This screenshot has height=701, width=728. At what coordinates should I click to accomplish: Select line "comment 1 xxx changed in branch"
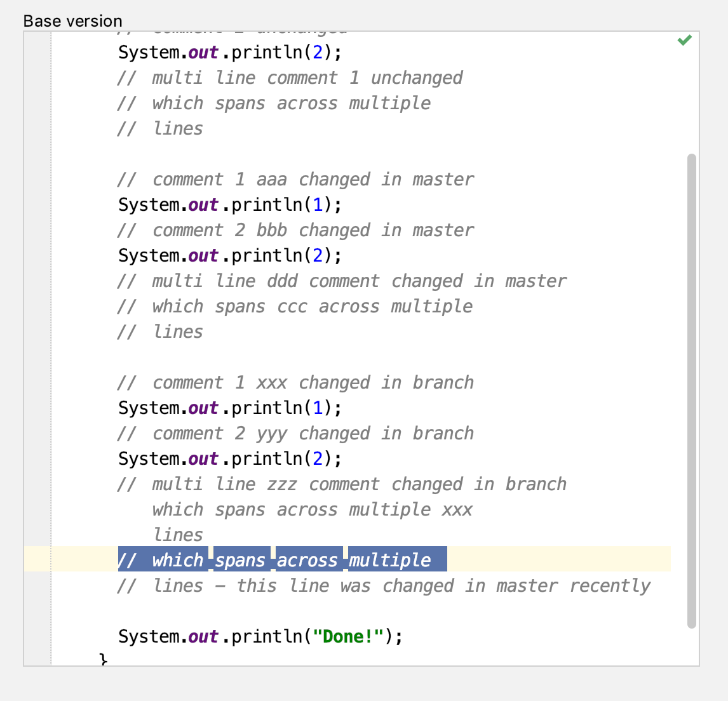click(x=295, y=383)
